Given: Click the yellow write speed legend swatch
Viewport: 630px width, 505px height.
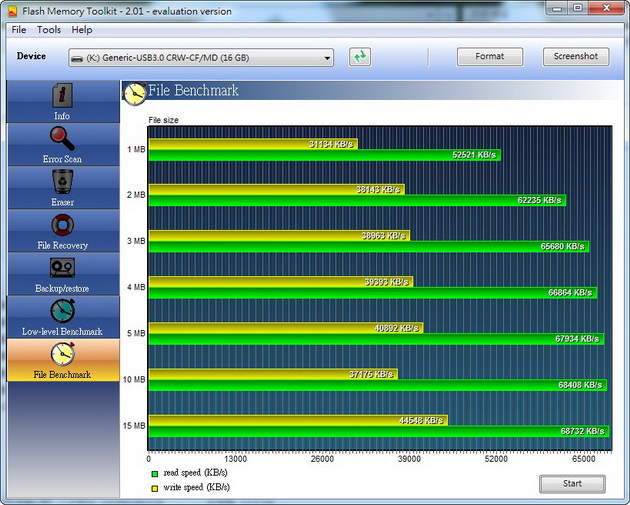Looking at the screenshot, I should pos(154,487).
